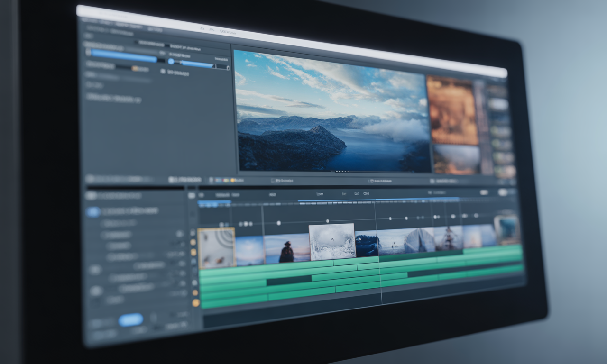Click the bottom orange track indicator dot

(x=196, y=302)
